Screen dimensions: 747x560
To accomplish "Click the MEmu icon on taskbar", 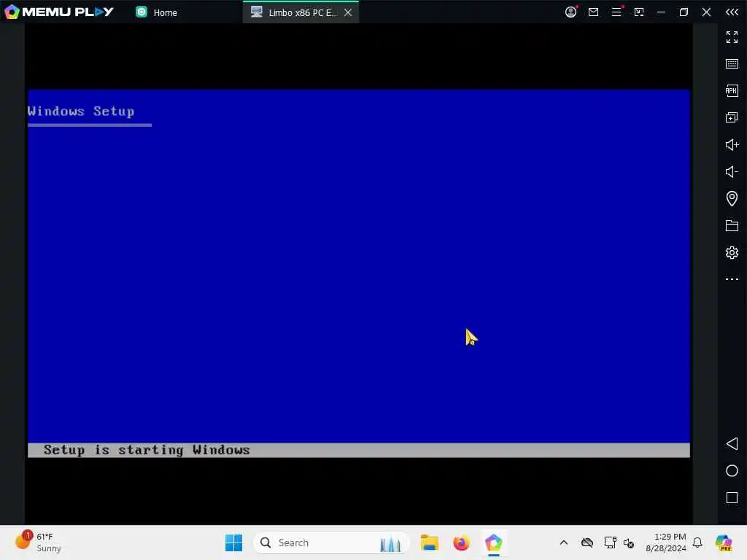I will click(494, 542).
